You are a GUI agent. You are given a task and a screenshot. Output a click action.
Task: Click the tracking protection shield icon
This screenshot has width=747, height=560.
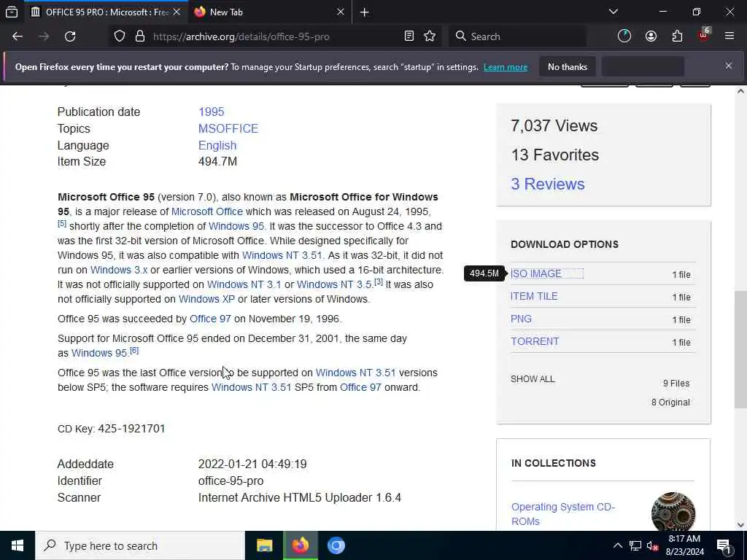[120, 36]
